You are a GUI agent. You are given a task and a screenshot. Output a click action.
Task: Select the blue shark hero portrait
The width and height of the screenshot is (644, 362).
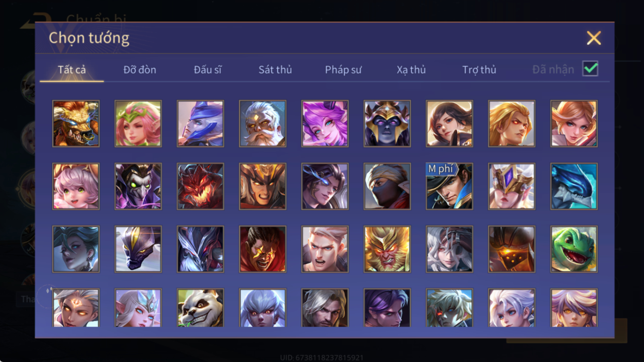click(x=574, y=187)
